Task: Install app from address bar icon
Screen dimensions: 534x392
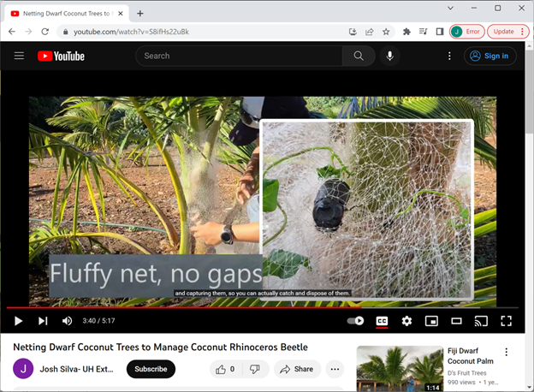Action: coord(353,32)
